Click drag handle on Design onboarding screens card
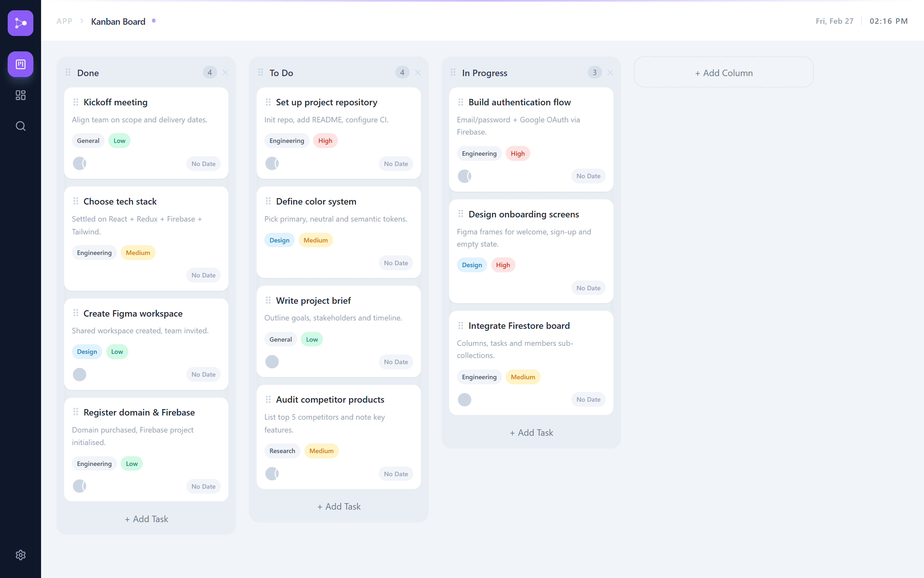 pyautogui.click(x=460, y=214)
